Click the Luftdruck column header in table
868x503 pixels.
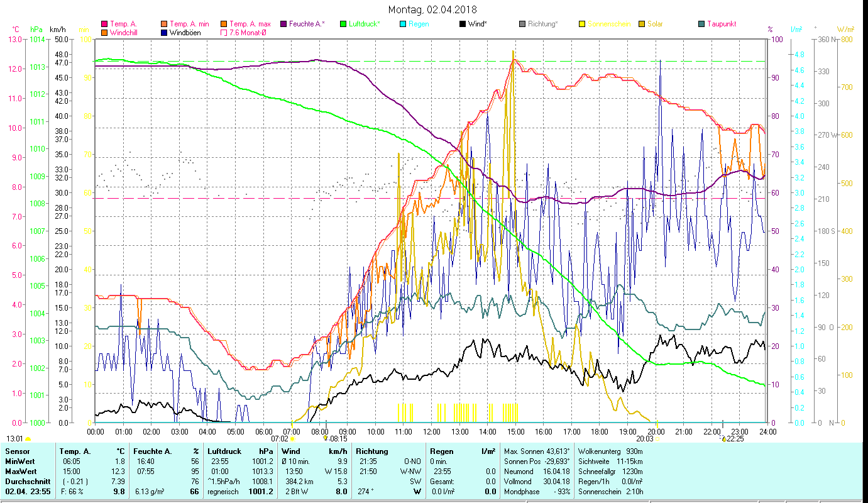click(224, 451)
